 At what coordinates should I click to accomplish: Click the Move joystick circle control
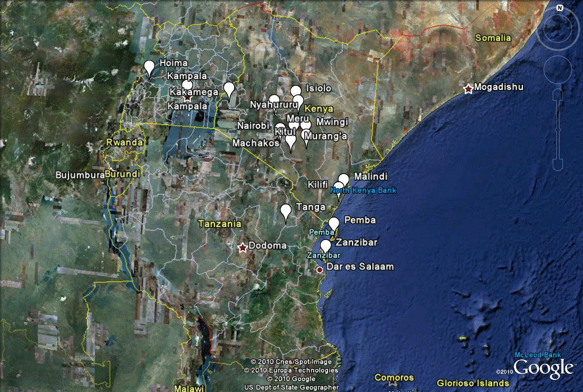pyautogui.click(x=560, y=69)
